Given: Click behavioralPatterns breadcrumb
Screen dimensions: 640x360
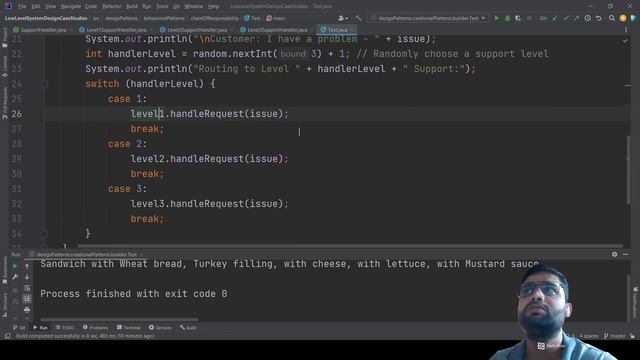Looking at the screenshot, I should [164, 18].
